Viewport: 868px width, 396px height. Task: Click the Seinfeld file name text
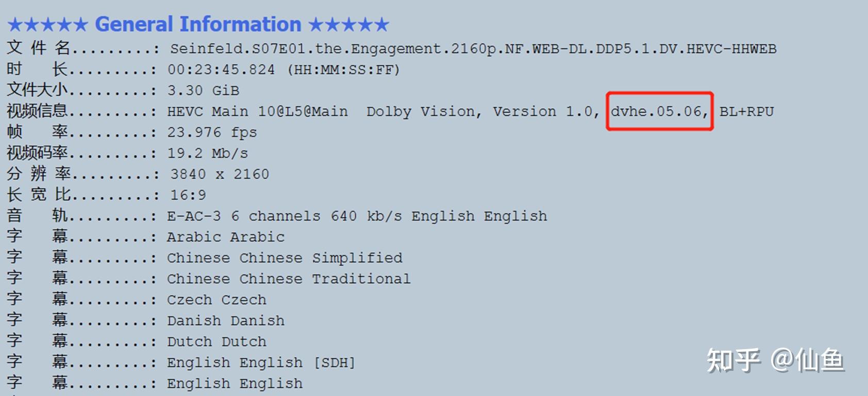tap(473, 49)
